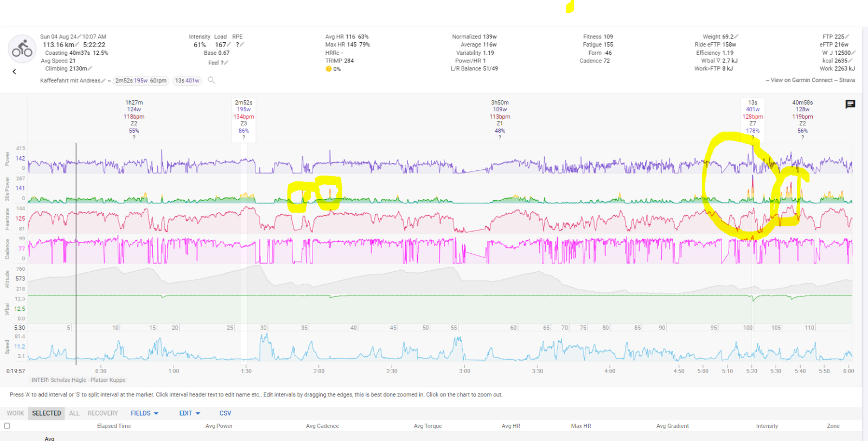Image resolution: width=868 pixels, height=441 pixels.
Task: Select the 13s 401w interval chip
Action: 187,81
